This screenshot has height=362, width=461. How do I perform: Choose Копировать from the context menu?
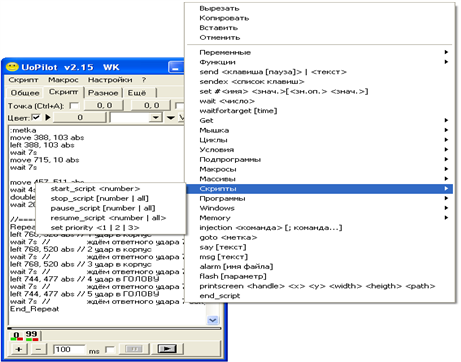319,18
